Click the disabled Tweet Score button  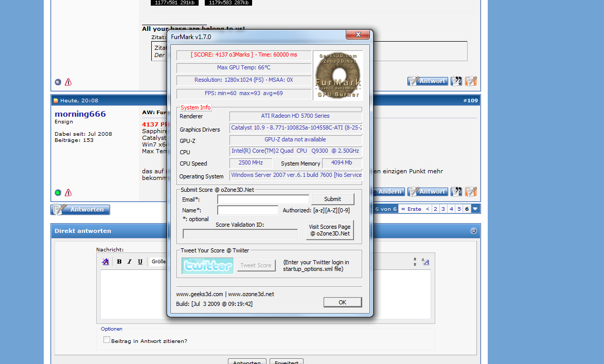(256, 265)
